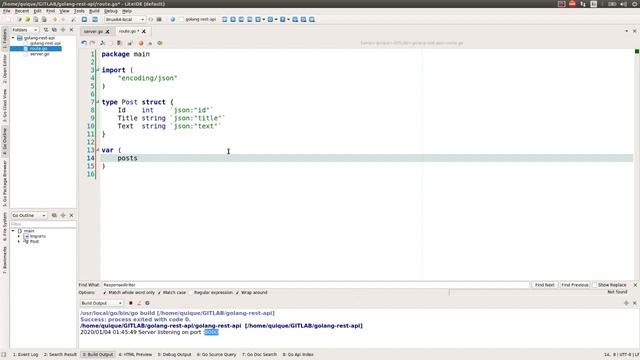Select server.go in the folder tree
Screen dimensions: 640x360
(x=39, y=54)
